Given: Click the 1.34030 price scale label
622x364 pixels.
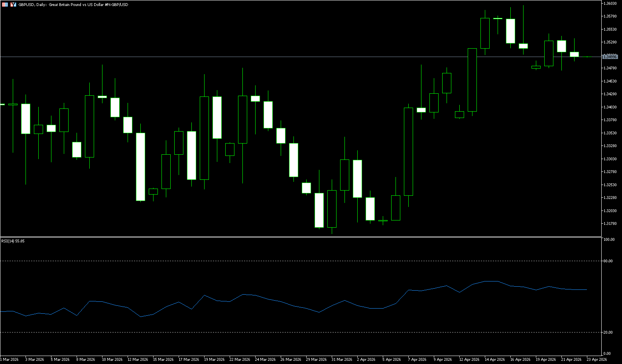Looking at the screenshot, I should point(610,107).
